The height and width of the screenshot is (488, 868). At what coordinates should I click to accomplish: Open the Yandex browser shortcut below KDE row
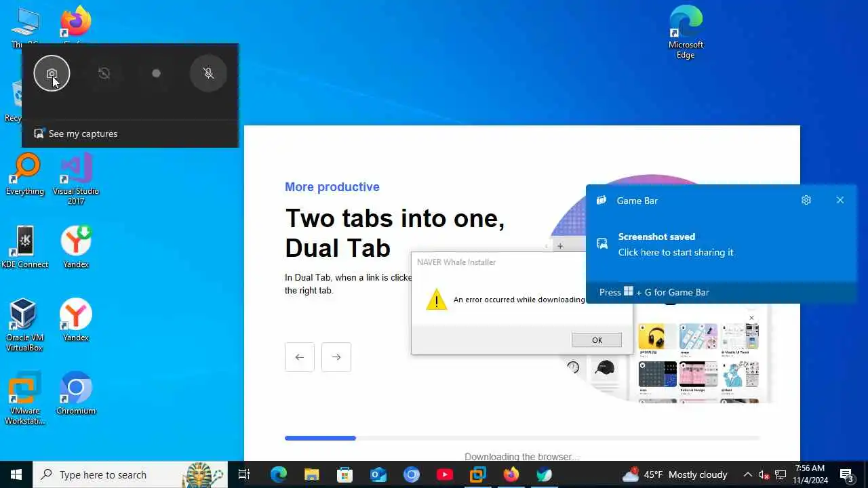pyautogui.click(x=76, y=321)
